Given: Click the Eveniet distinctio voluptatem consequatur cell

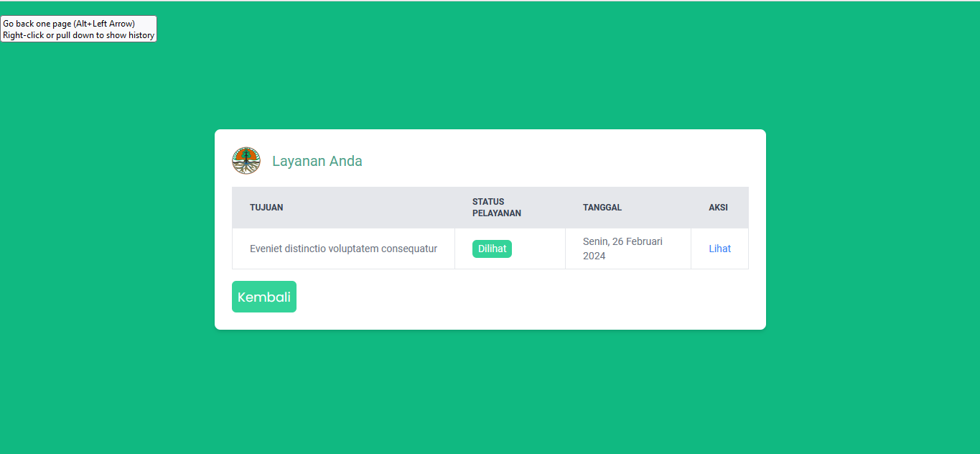Looking at the screenshot, I should (x=343, y=249).
